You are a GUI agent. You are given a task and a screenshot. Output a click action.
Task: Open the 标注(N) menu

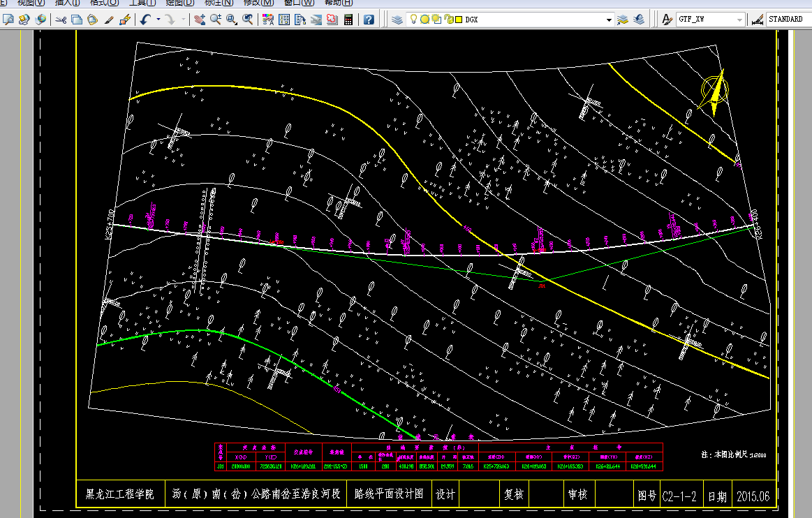pyautogui.click(x=219, y=3)
